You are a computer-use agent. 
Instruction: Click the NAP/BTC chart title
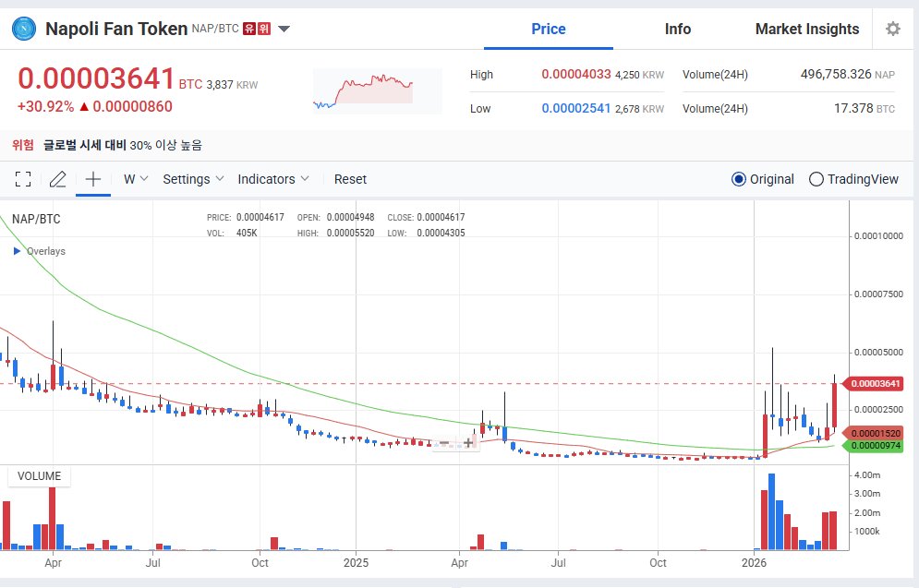click(x=36, y=219)
